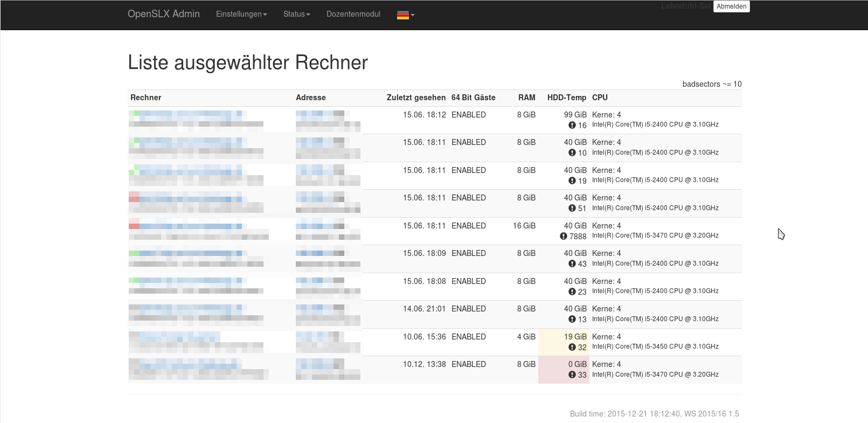Click the red highlighted 0 GiB cell

[564, 369]
